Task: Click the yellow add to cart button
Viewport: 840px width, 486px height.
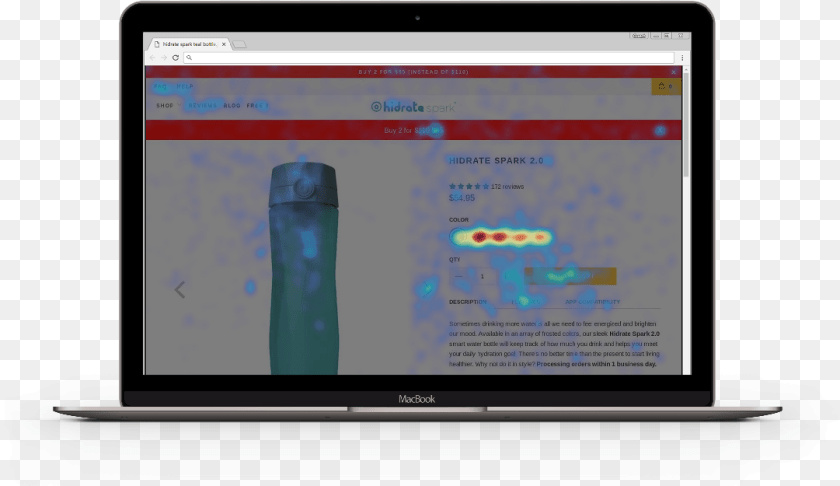Action: tap(570, 276)
